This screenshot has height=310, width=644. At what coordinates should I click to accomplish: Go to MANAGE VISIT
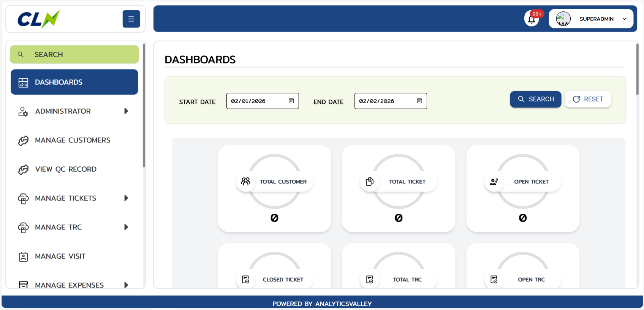[x=74, y=256]
